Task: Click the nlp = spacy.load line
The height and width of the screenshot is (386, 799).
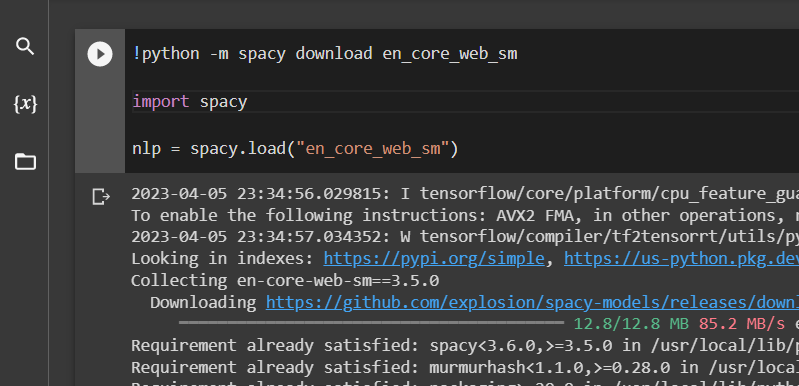Action: [296, 149]
